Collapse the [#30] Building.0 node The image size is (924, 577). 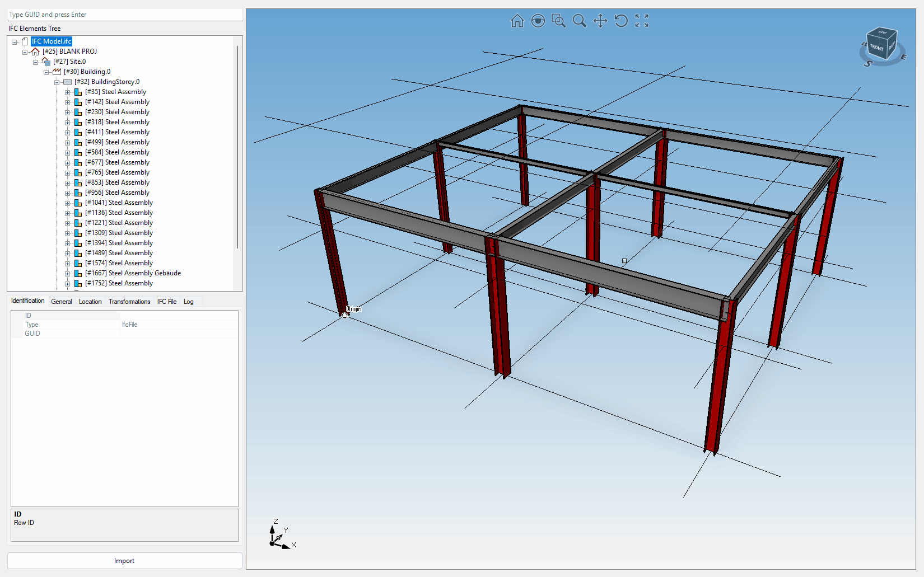pos(46,72)
